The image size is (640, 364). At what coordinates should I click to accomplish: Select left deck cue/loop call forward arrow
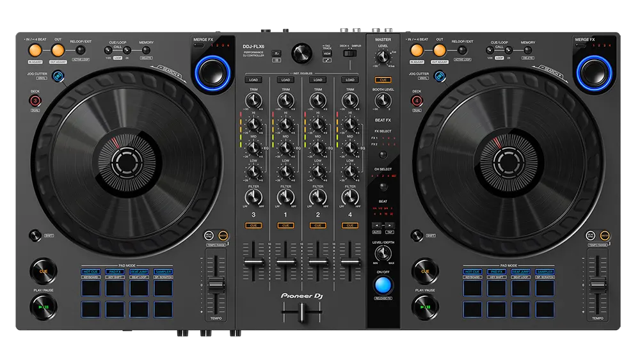tap(127, 51)
